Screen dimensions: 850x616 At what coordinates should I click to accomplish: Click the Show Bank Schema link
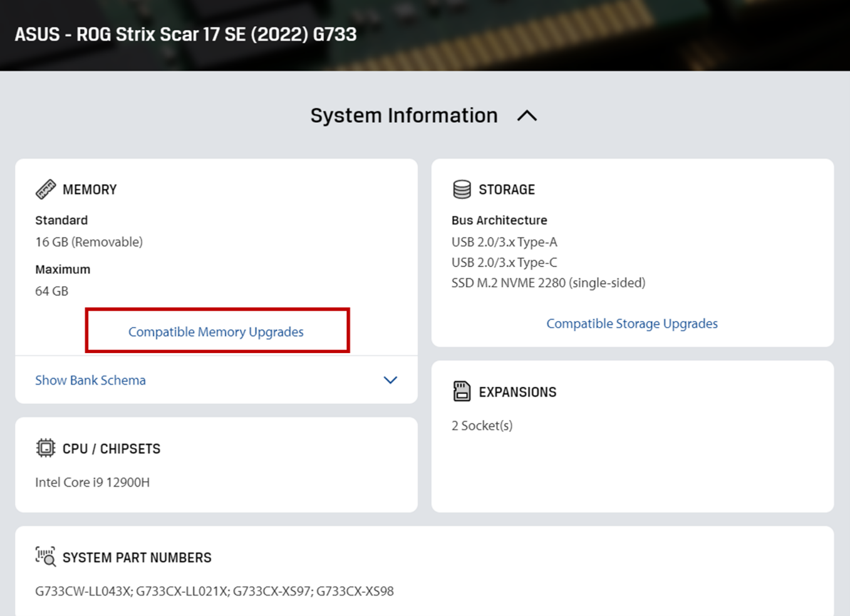pos(90,380)
